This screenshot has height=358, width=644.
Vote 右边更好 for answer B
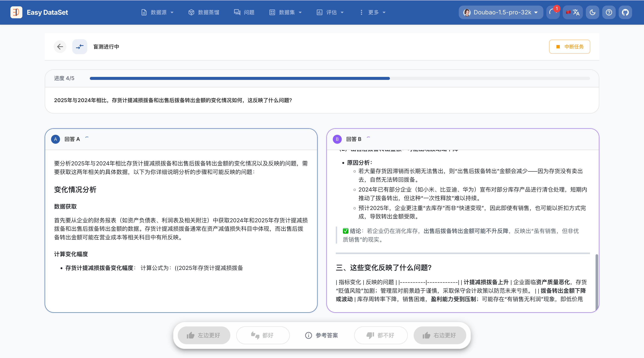coord(440,335)
